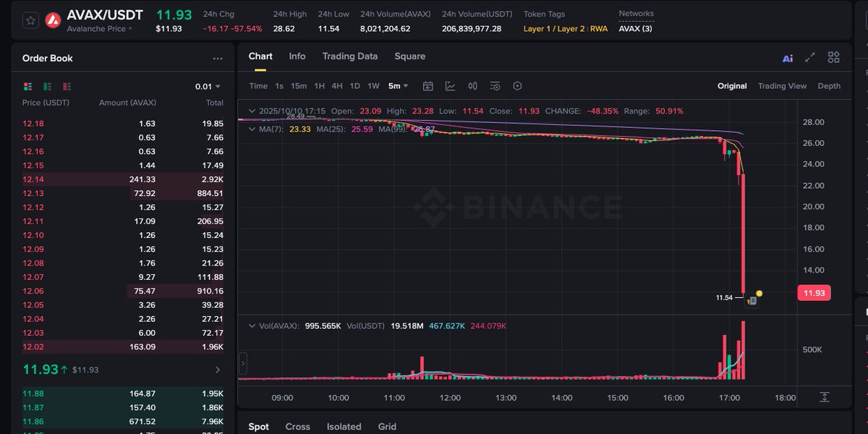This screenshot has height=434, width=868.
Task: Select the Grid trading tab
Action: click(x=387, y=427)
